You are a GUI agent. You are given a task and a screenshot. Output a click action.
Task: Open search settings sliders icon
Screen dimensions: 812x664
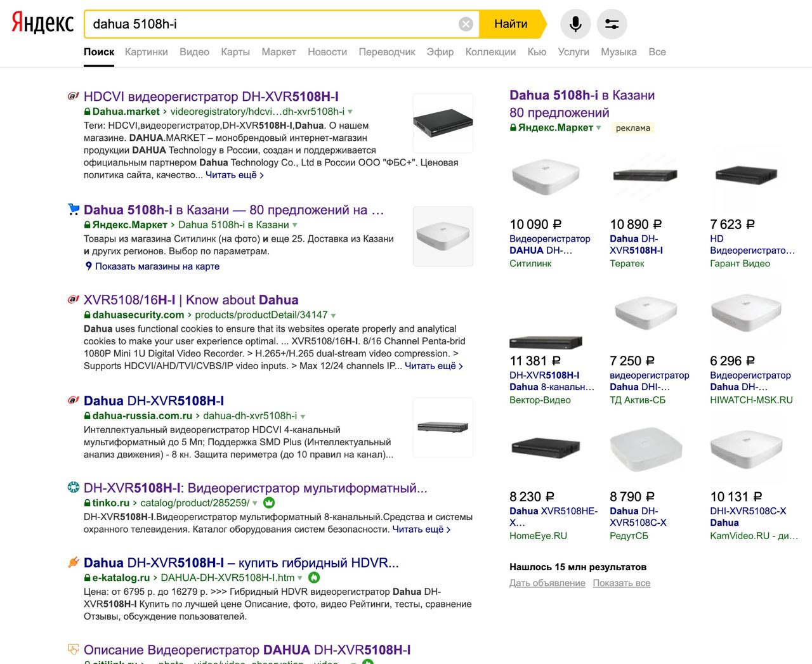click(x=612, y=24)
